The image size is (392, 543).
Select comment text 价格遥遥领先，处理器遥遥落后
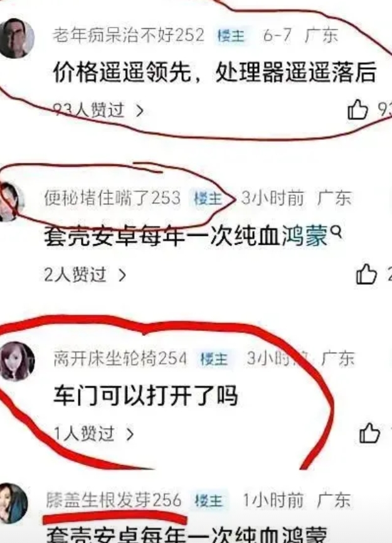pyautogui.click(x=215, y=73)
